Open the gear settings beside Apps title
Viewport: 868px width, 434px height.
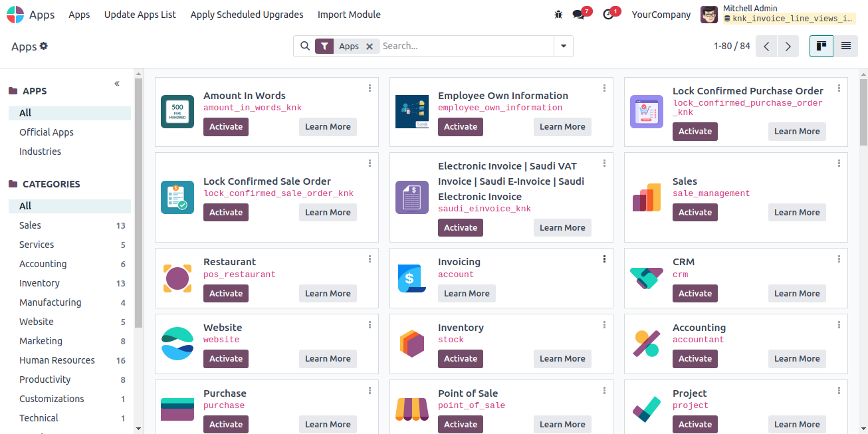pyautogui.click(x=44, y=46)
